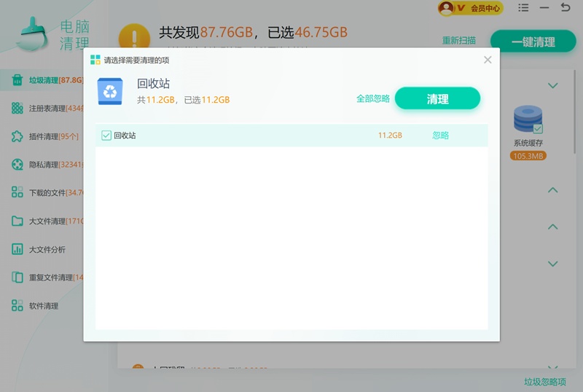The image size is (583, 392).
Task: Open 软件清理 text in sidebar
Action: (x=44, y=306)
